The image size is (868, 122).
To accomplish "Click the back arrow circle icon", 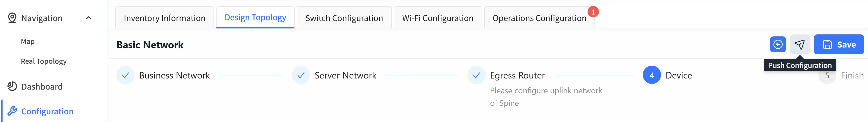I will pyautogui.click(x=778, y=44).
